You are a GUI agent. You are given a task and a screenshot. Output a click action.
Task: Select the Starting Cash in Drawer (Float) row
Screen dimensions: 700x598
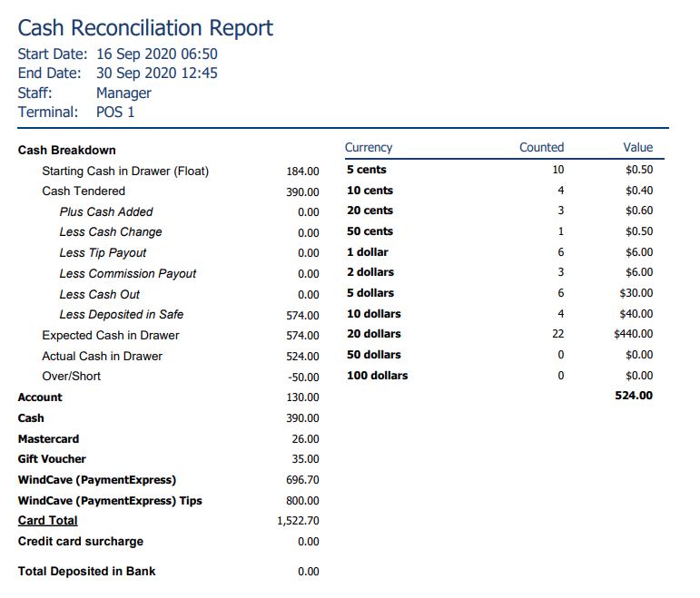181,171
